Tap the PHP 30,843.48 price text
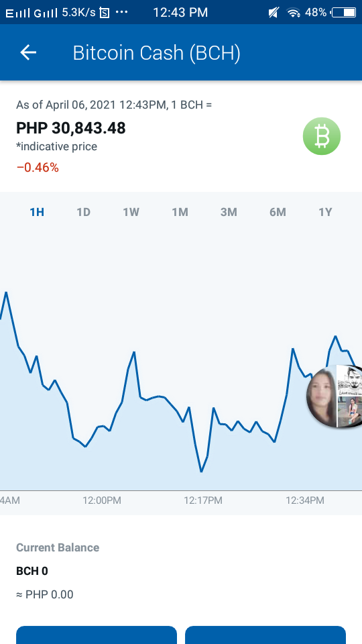The height and width of the screenshot is (644, 362). click(70, 128)
